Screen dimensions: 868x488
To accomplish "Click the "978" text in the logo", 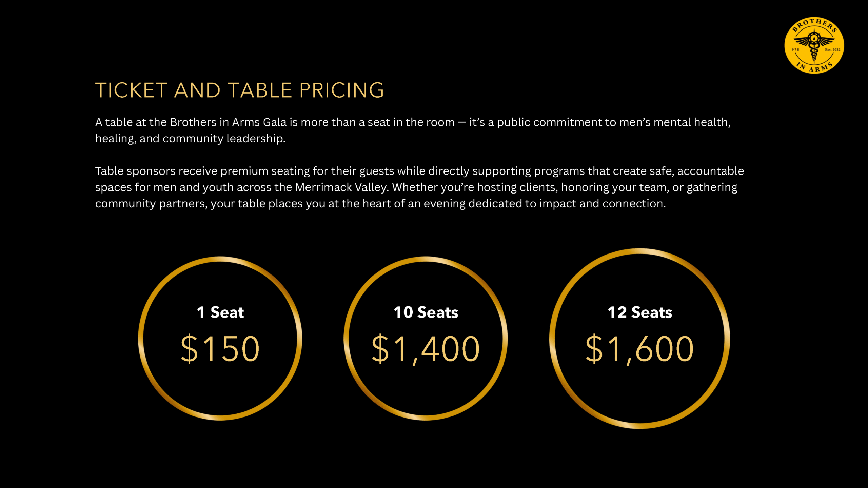I will point(795,50).
